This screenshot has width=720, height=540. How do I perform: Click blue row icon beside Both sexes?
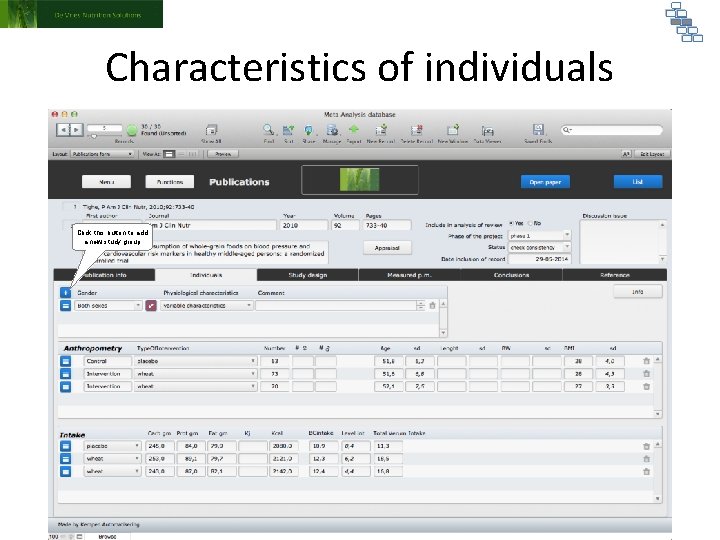(x=66, y=305)
